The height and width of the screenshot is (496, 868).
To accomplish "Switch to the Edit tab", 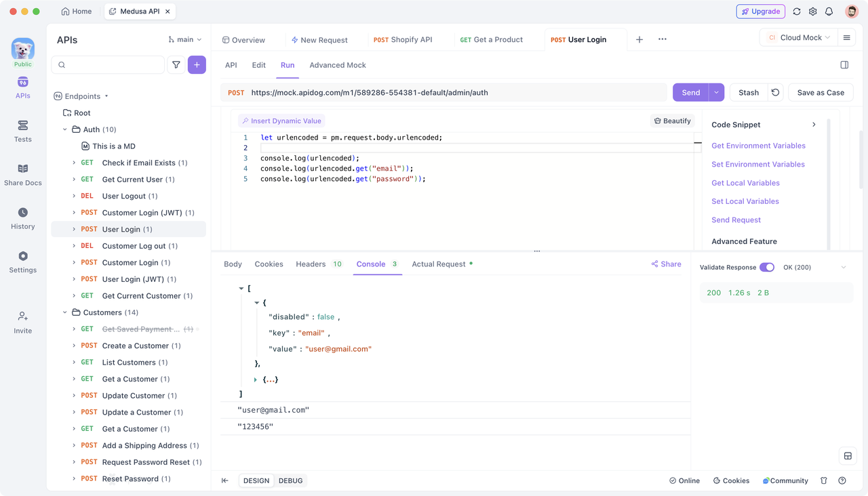I will 259,65.
